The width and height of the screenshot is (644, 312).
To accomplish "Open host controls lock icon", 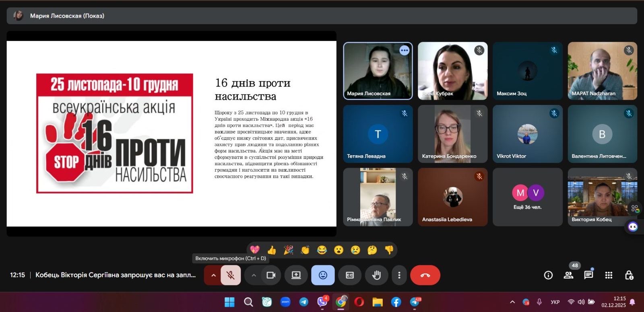I will [x=629, y=275].
